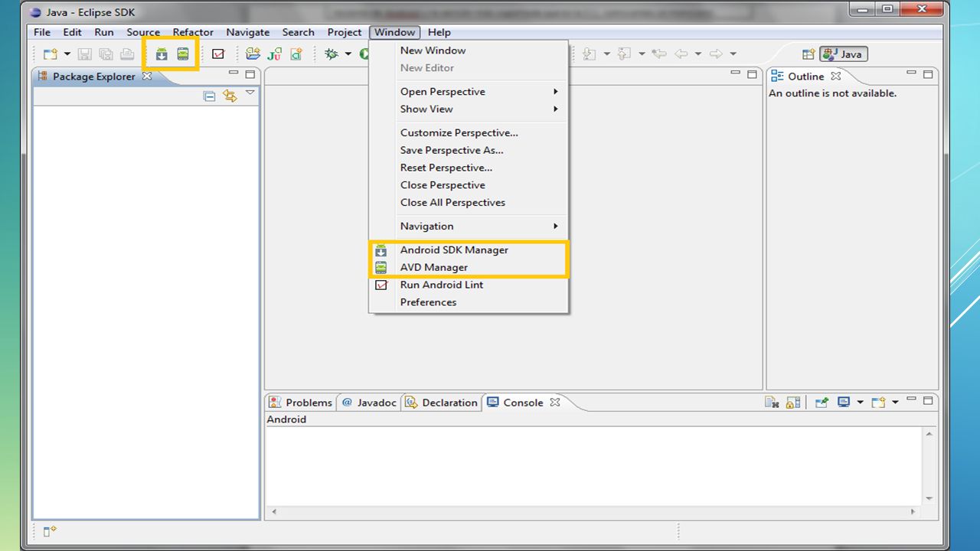The height and width of the screenshot is (551, 980).
Task: Open Android SDK Manager from the toolbar icon
Action: 162,54
